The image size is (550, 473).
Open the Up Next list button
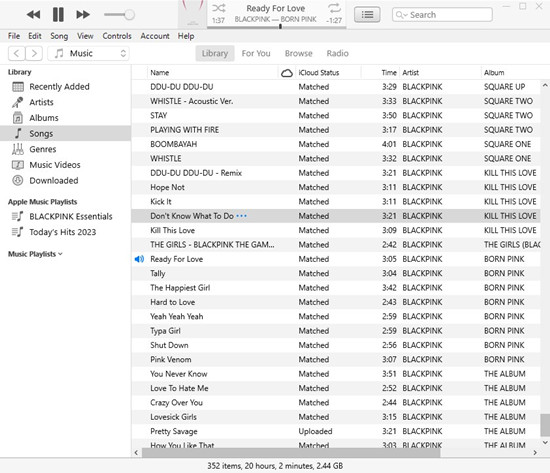(367, 15)
